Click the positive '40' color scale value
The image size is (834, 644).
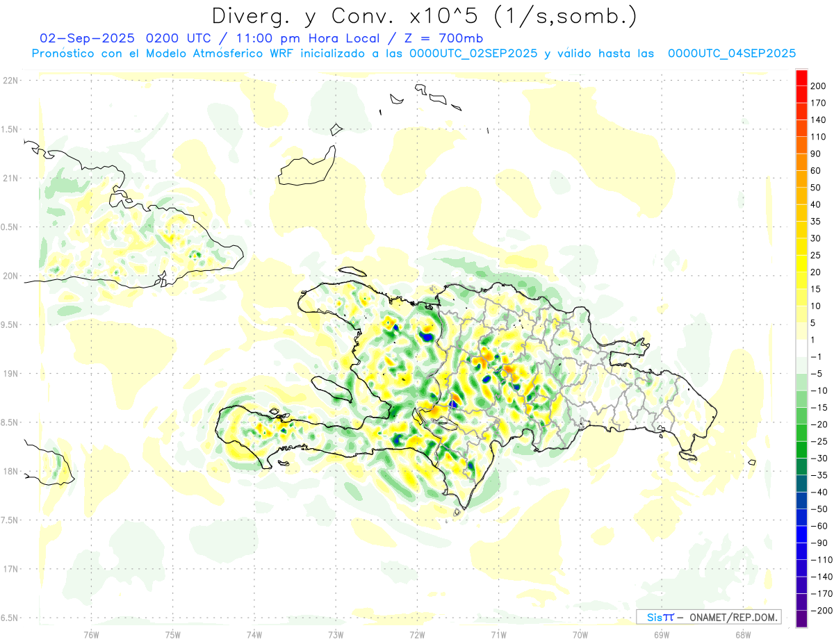816,204
